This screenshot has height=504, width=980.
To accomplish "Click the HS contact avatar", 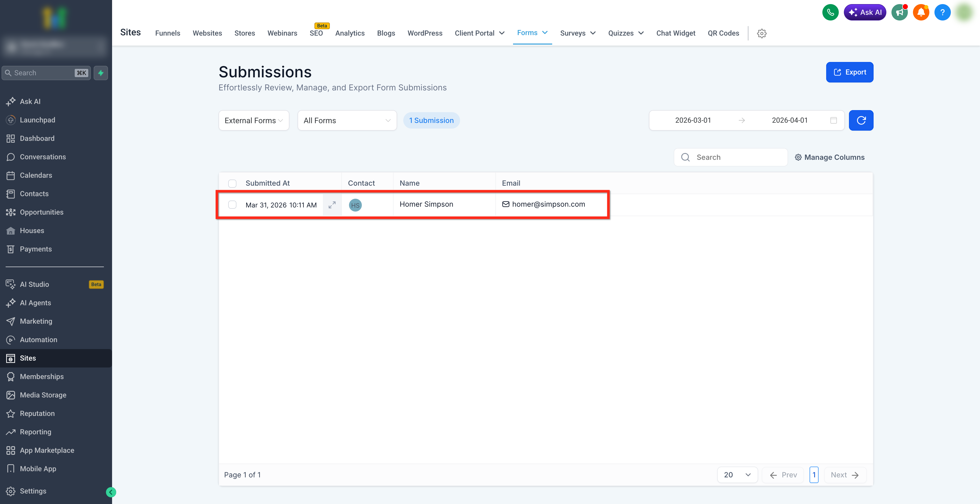I will pos(355,205).
